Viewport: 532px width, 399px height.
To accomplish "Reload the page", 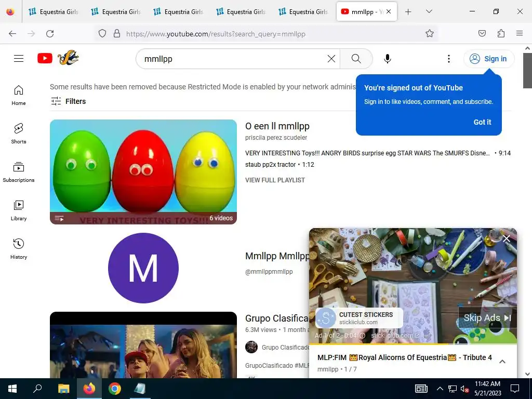I will (50, 34).
